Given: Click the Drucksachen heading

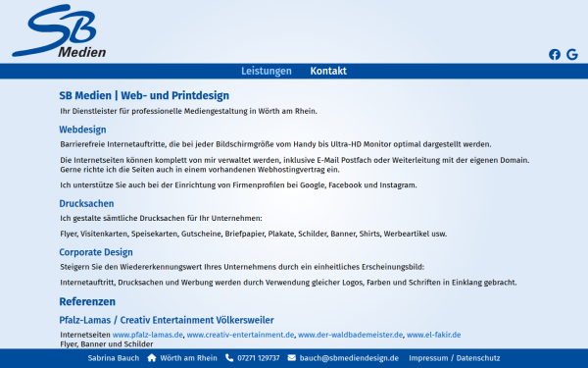Looking at the screenshot, I should (86, 203).
